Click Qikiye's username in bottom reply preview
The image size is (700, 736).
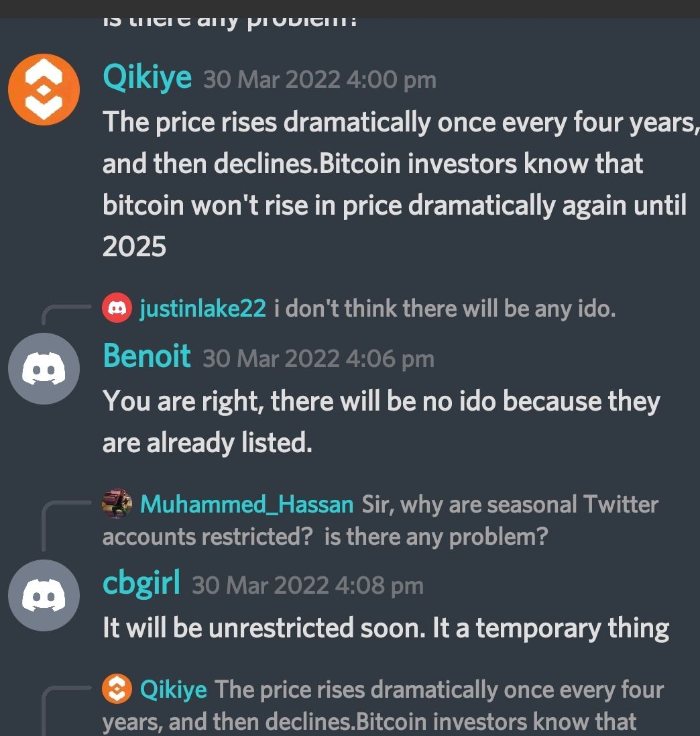tap(174, 690)
